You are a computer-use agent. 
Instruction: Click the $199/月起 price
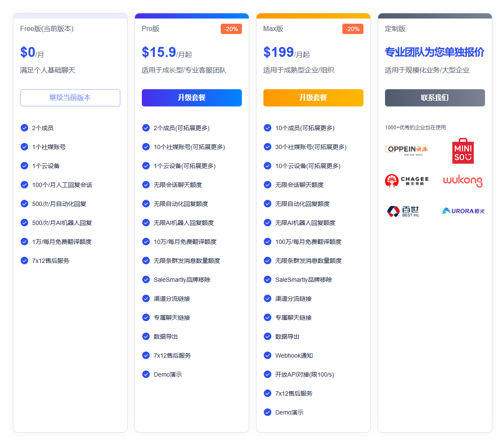point(286,53)
